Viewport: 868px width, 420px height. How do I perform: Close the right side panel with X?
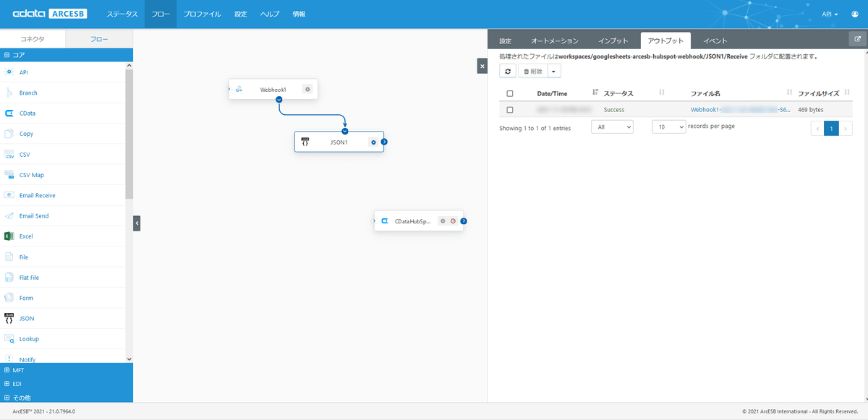pyautogui.click(x=482, y=66)
